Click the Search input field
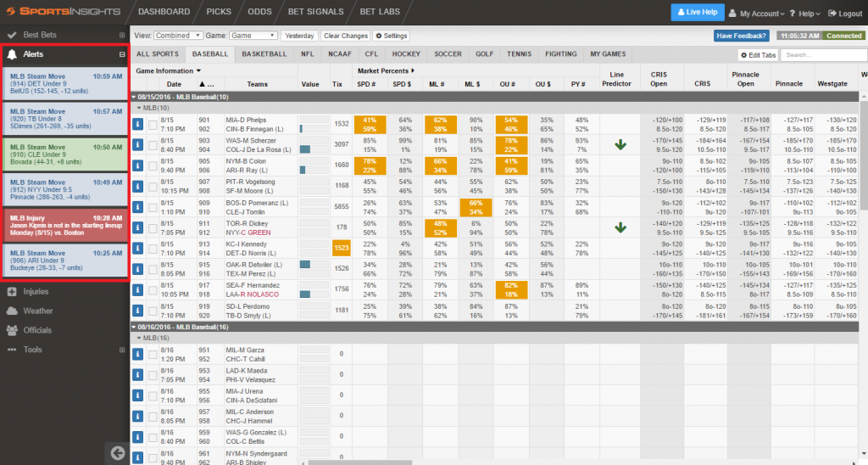 [x=824, y=55]
